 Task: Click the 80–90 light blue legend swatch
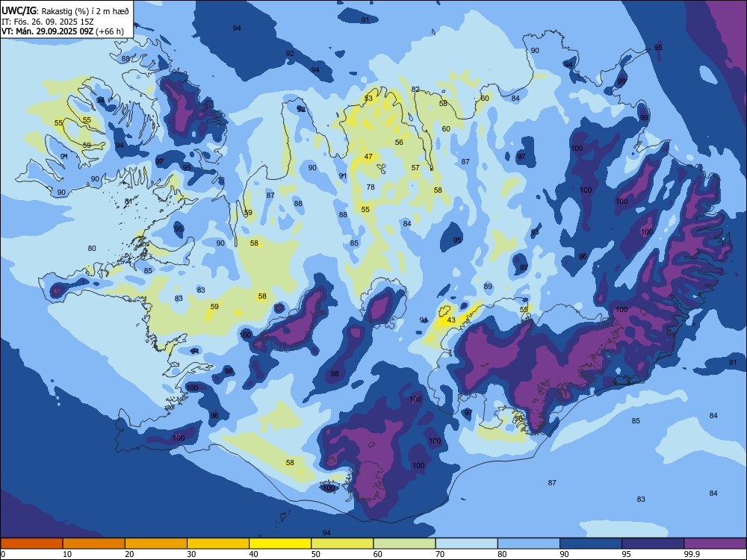(529, 544)
